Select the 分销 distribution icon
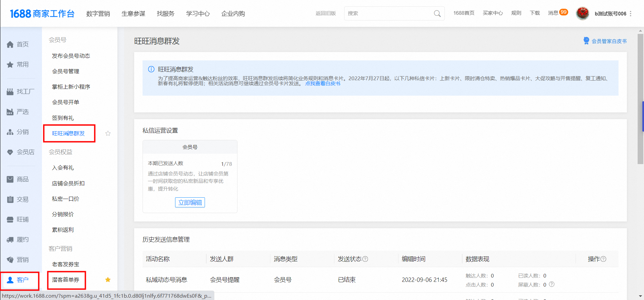 click(x=10, y=132)
